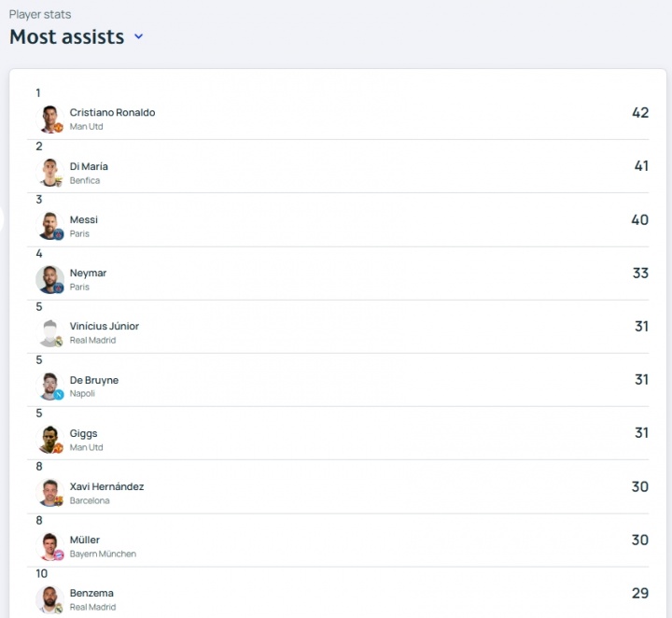Select the Most assists heading text

point(66,37)
